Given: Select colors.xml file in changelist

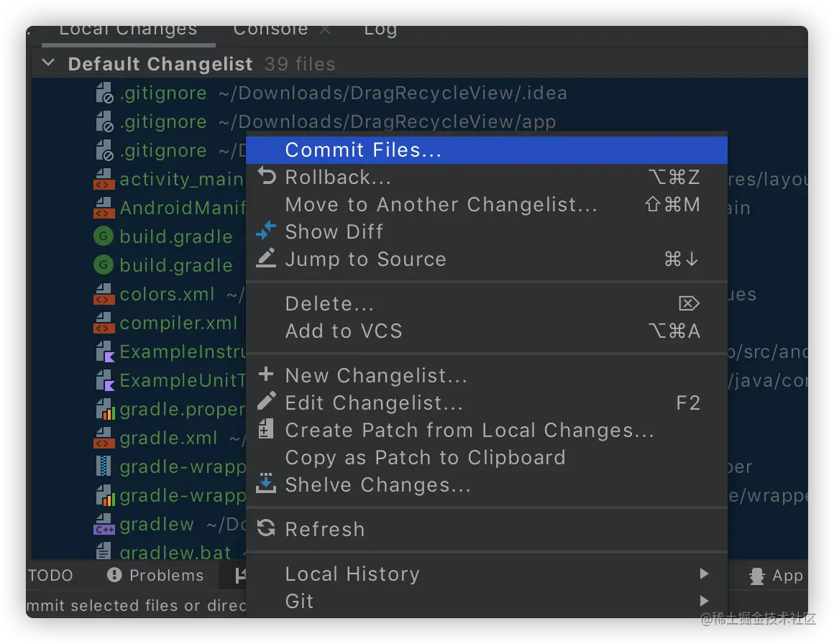Looking at the screenshot, I should [167, 295].
